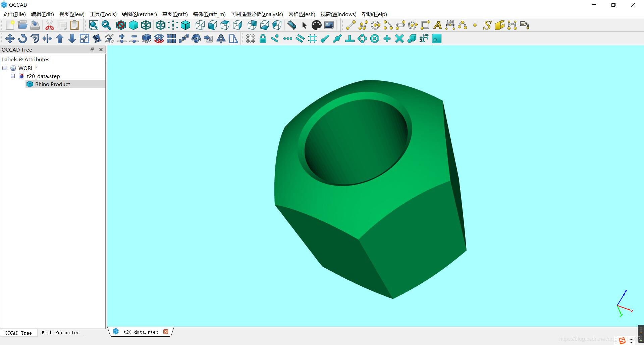Viewport: 644px width, 345px height.
Task: Collapse the WORL tree node
Action: coord(4,68)
